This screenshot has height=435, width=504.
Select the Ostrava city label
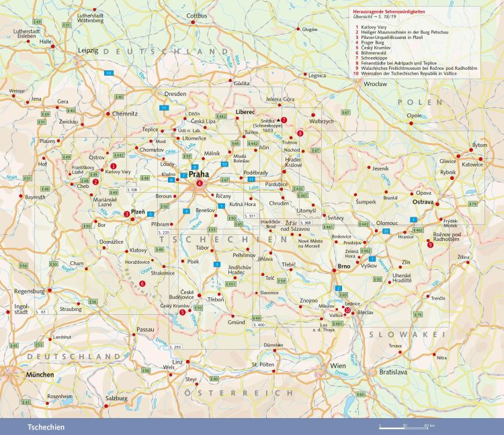coord(423,201)
